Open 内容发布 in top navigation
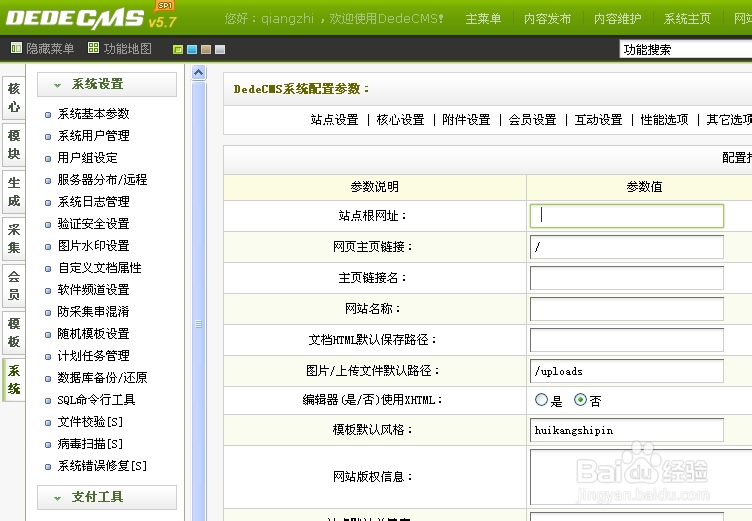Screen dimensions: 752x521 click(x=547, y=19)
